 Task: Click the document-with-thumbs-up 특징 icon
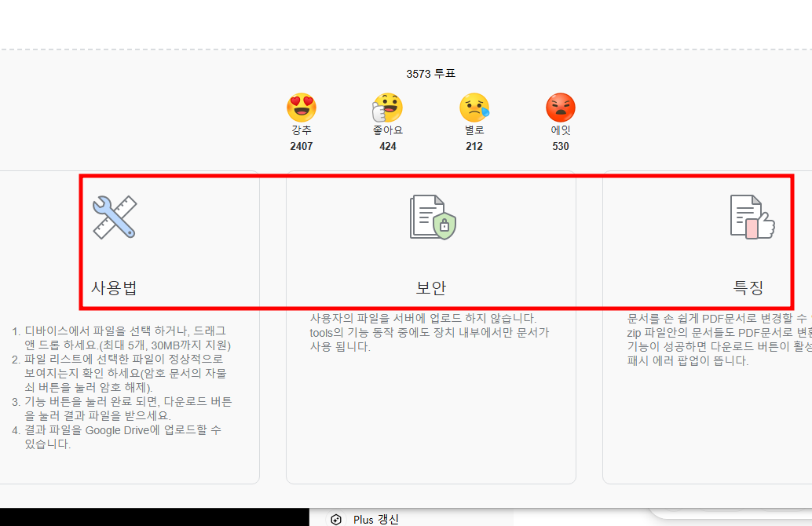pyautogui.click(x=751, y=216)
